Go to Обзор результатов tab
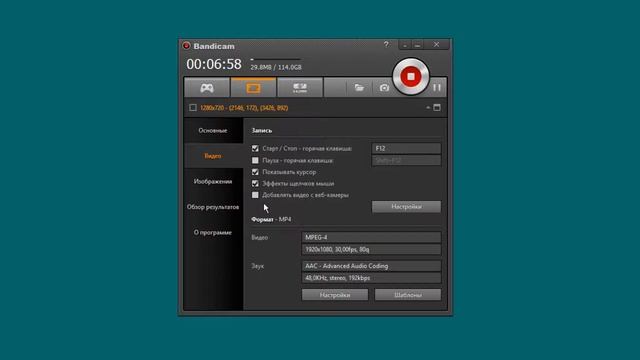The width and height of the screenshot is (640, 360). pos(213,207)
